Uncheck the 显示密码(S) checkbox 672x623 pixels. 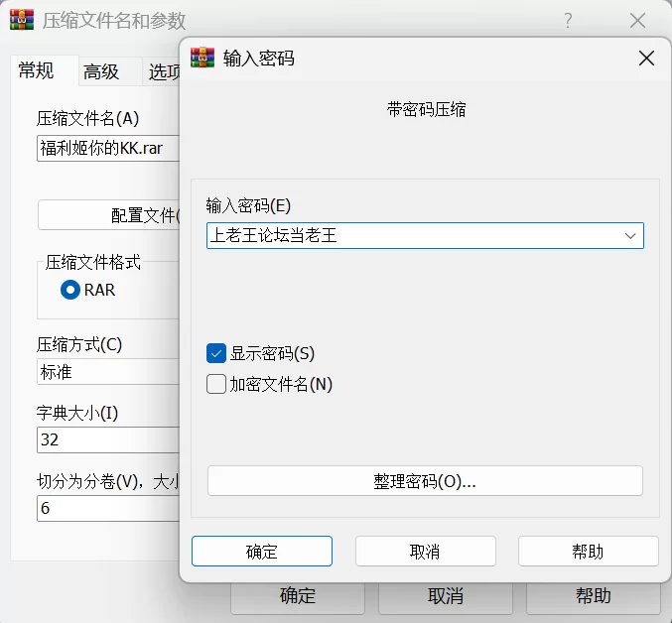pos(216,353)
